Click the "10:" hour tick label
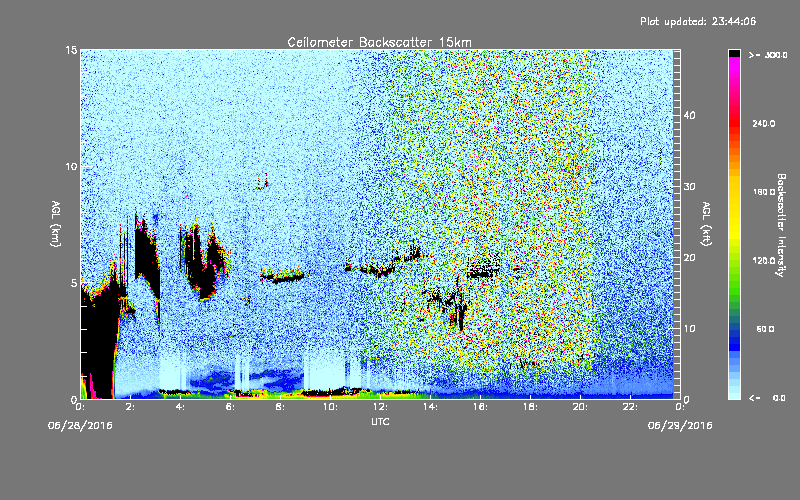Viewport: 800px width, 500px height. 330,407
